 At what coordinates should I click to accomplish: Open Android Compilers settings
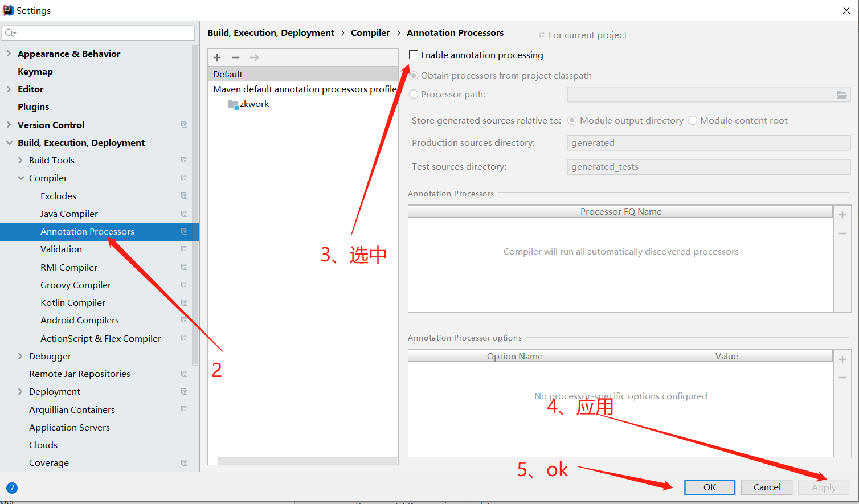[80, 321]
